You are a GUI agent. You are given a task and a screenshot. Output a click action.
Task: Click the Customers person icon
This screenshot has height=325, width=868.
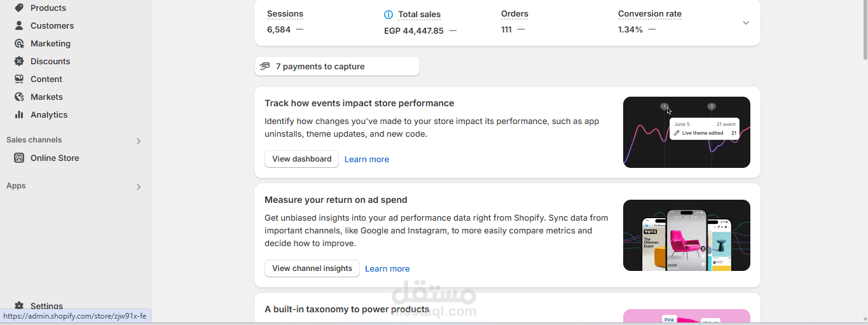point(19,25)
